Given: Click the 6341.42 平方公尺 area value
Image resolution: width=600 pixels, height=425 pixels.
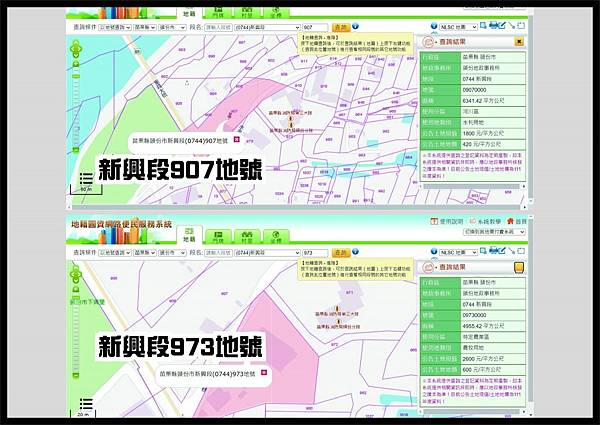Looking at the screenshot, I should click(x=483, y=101).
